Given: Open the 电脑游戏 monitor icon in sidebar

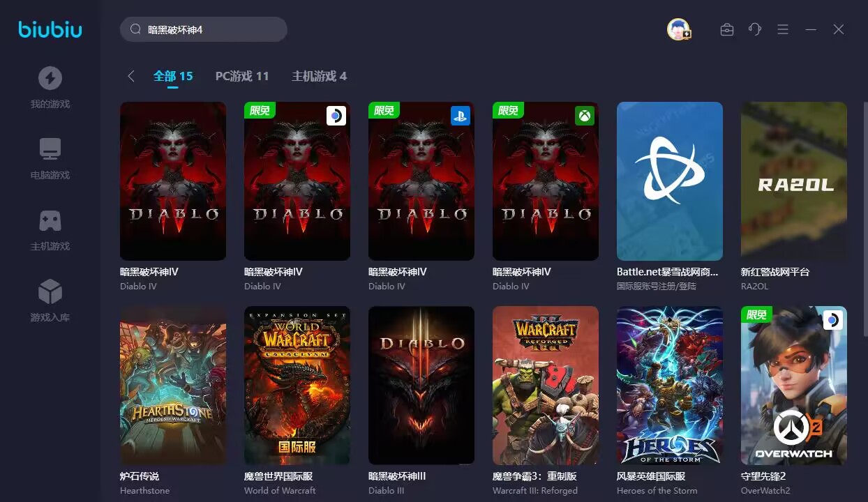Looking at the screenshot, I should coord(50,149).
